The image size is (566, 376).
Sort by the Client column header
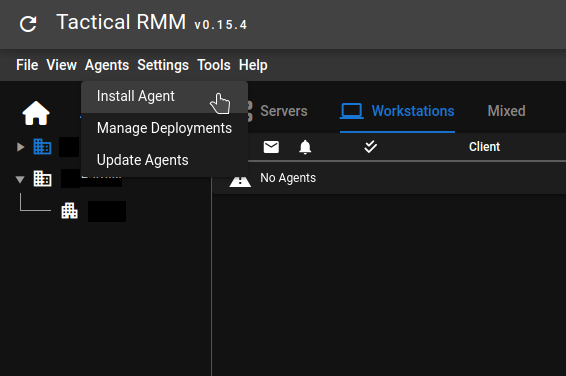(484, 147)
